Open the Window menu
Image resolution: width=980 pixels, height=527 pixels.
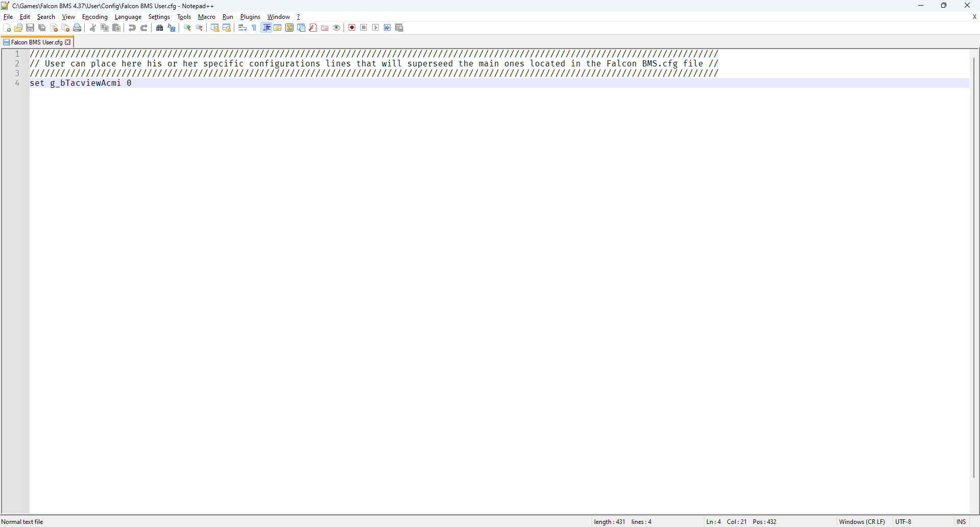pyautogui.click(x=279, y=17)
